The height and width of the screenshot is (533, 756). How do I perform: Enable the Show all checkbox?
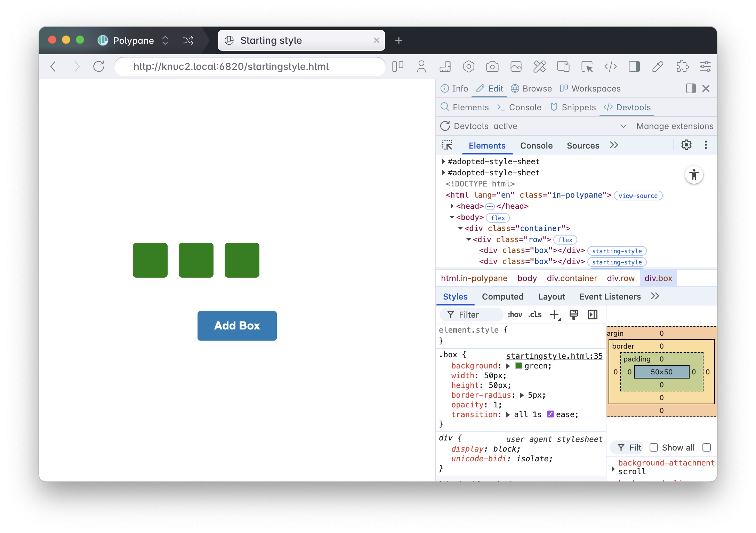654,447
